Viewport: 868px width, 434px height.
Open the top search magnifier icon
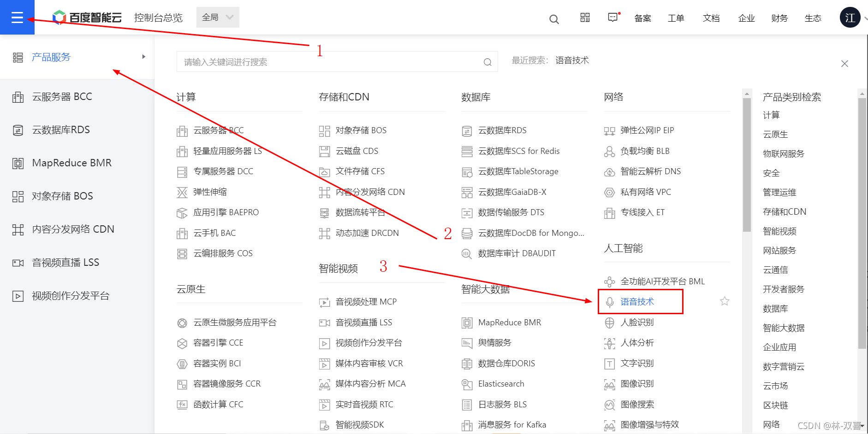tap(554, 19)
